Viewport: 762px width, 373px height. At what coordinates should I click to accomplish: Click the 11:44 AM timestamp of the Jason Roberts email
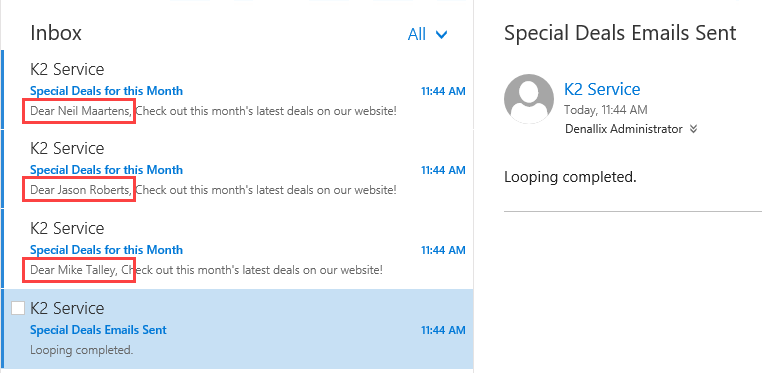click(x=443, y=170)
